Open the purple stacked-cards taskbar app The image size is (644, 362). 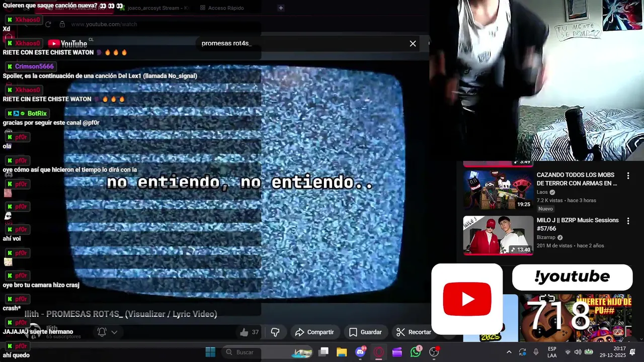click(x=397, y=352)
